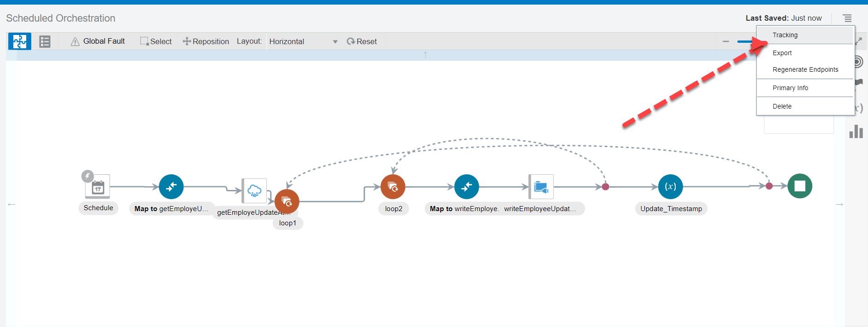Screen dimensions: 868x327
Task: Switch to the pseudo list view icon
Action: point(45,41)
